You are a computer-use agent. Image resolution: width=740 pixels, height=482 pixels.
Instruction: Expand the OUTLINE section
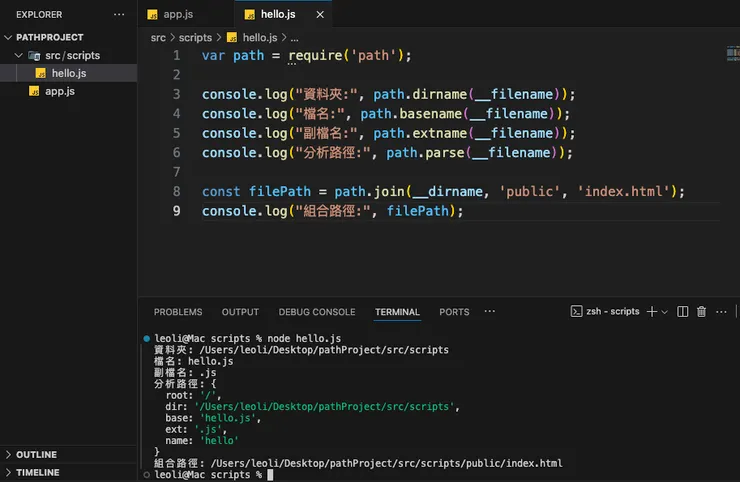(36, 454)
